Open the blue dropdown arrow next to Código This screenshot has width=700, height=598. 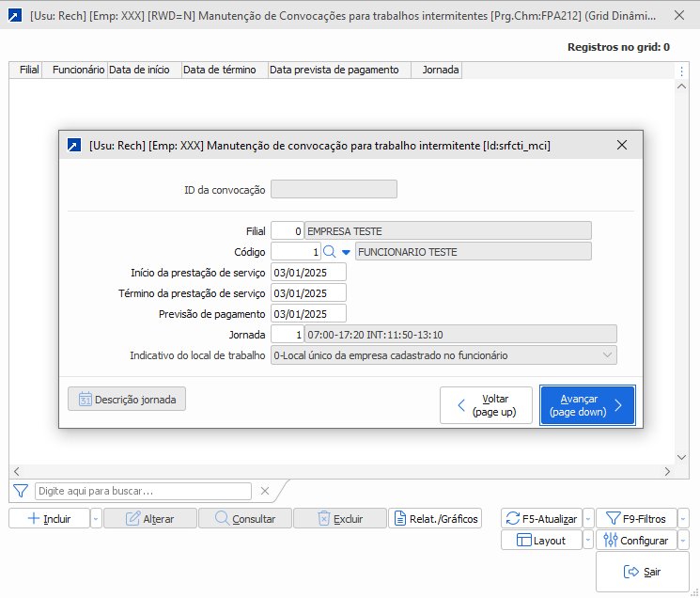point(346,252)
